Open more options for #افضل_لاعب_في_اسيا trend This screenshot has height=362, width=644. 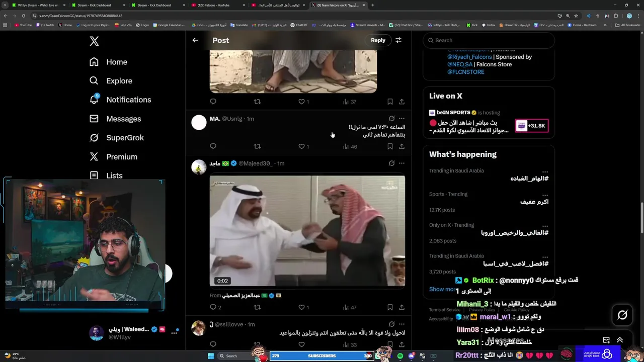(545, 256)
